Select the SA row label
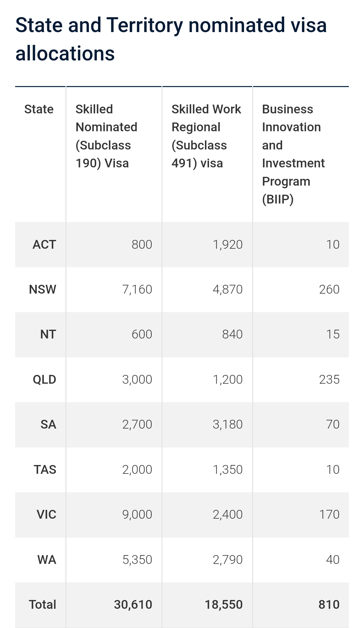 tap(48, 425)
